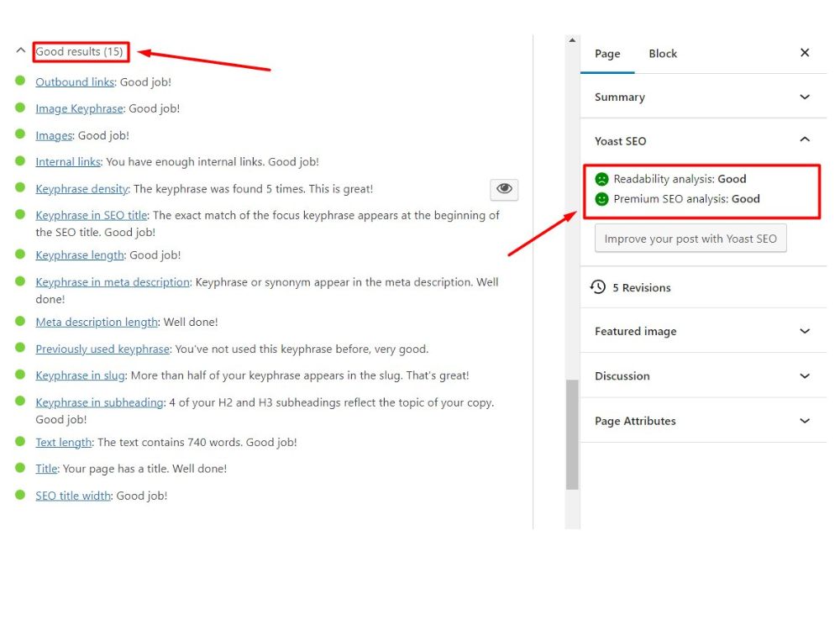Screen dimensions: 840x630
Task: Expand the Discussion panel
Action: pyautogui.click(x=703, y=376)
